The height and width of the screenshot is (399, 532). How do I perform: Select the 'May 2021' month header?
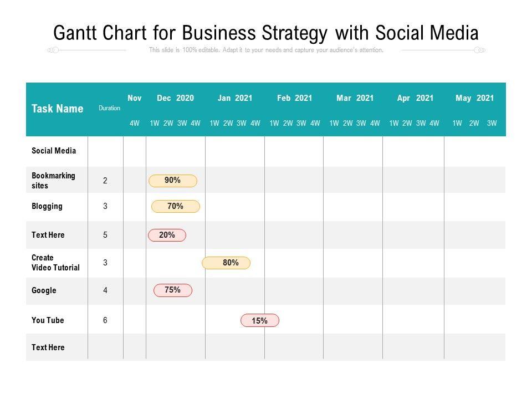point(474,98)
